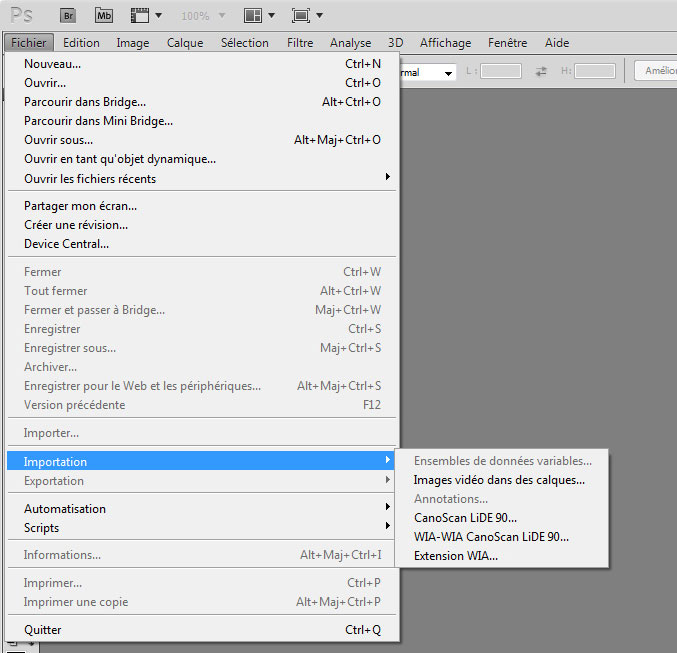The image size is (677, 653).
Task: Click Enregistrer pour le Web et les périphériques...
Action: click(202, 386)
